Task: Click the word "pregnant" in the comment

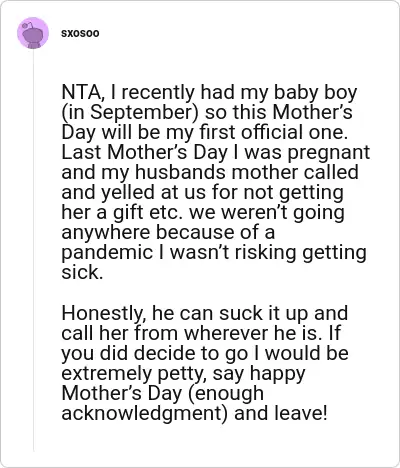Action: tap(329, 153)
